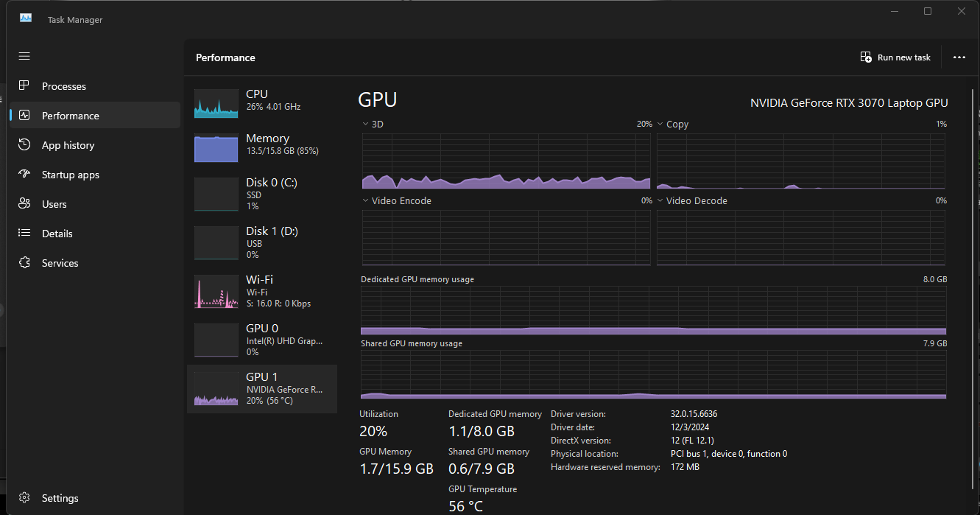The image size is (980, 515).
Task: Click the Details list icon
Action: point(24,234)
